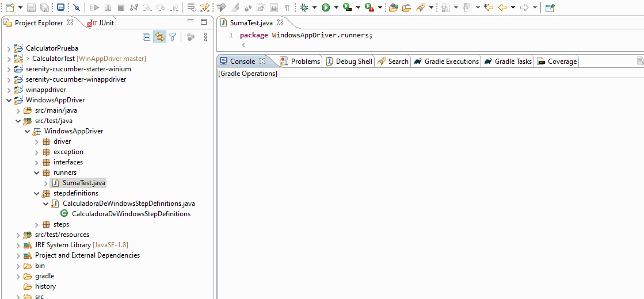The height and width of the screenshot is (299, 644).
Task: Open the filter funnel in Project Explorer
Action: tap(172, 37)
